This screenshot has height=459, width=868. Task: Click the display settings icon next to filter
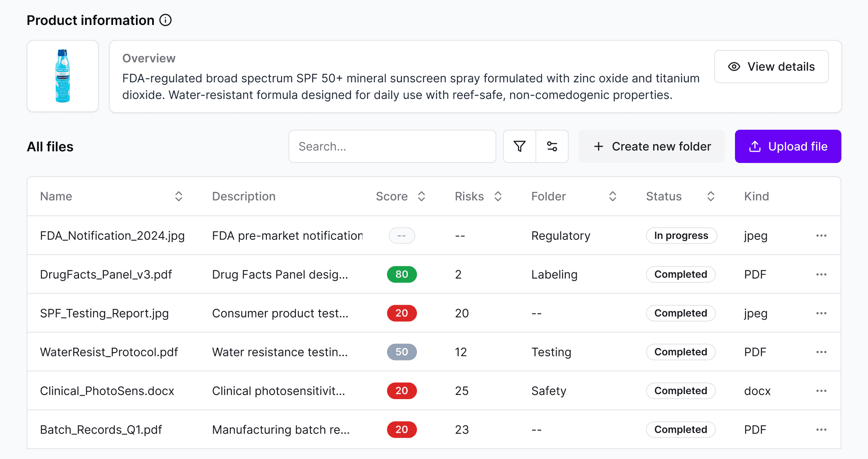[552, 146]
